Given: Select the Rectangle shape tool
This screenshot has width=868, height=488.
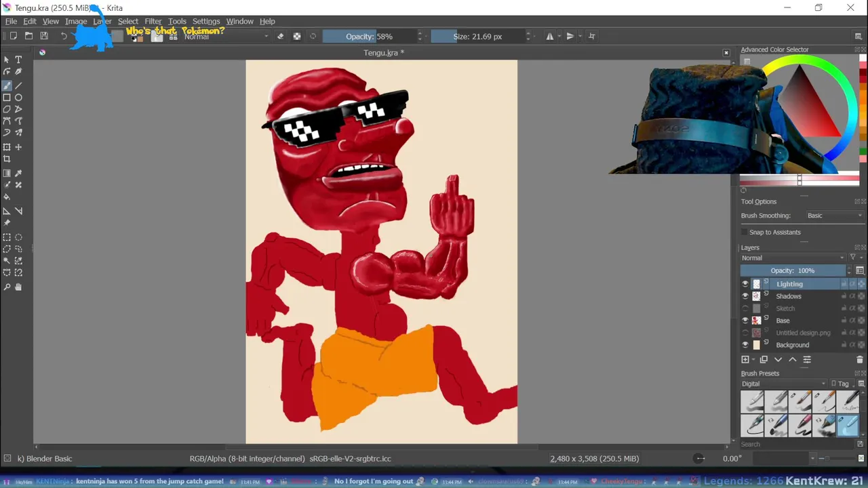Looking at the screenshot, I should [x=7, y=98].
